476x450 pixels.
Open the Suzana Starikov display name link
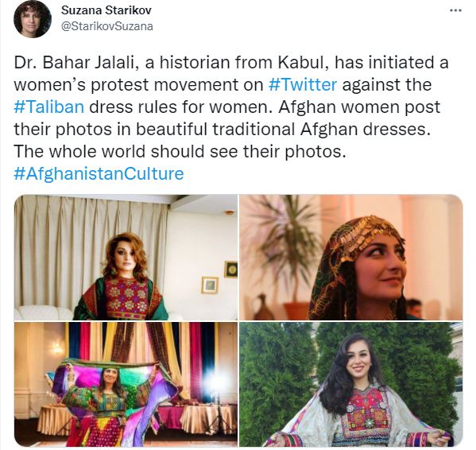[106, 10]
